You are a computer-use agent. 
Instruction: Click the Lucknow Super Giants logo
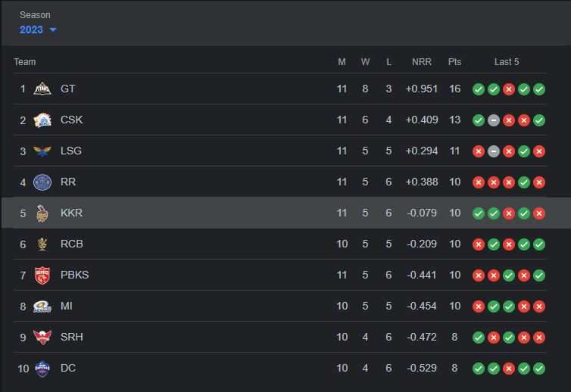coord(42,151)
